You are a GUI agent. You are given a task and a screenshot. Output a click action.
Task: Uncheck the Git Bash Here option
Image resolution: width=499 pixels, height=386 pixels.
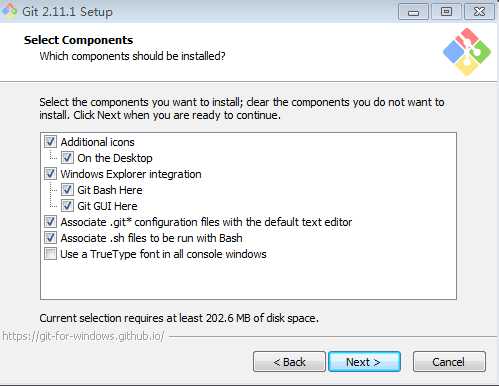67,190
